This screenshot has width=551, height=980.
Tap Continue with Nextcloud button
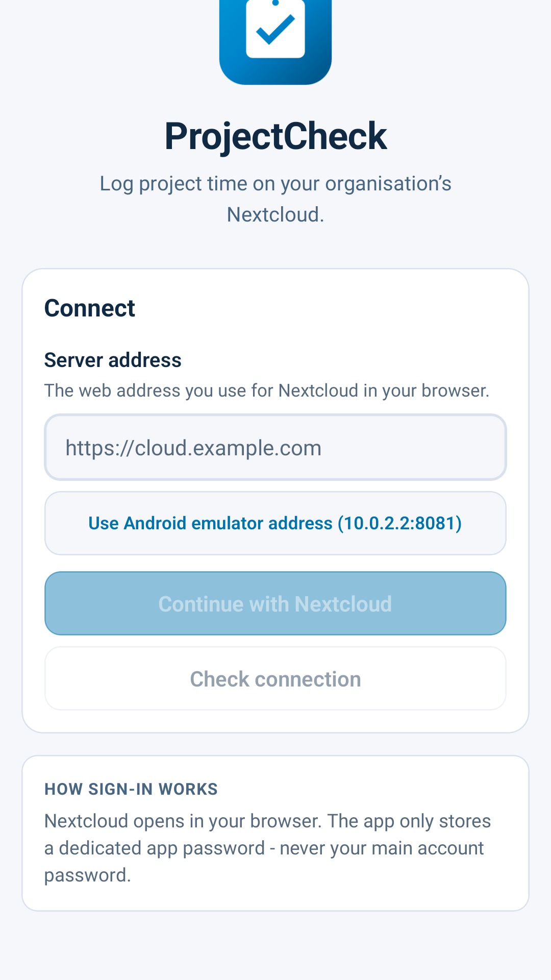[275, 603]
